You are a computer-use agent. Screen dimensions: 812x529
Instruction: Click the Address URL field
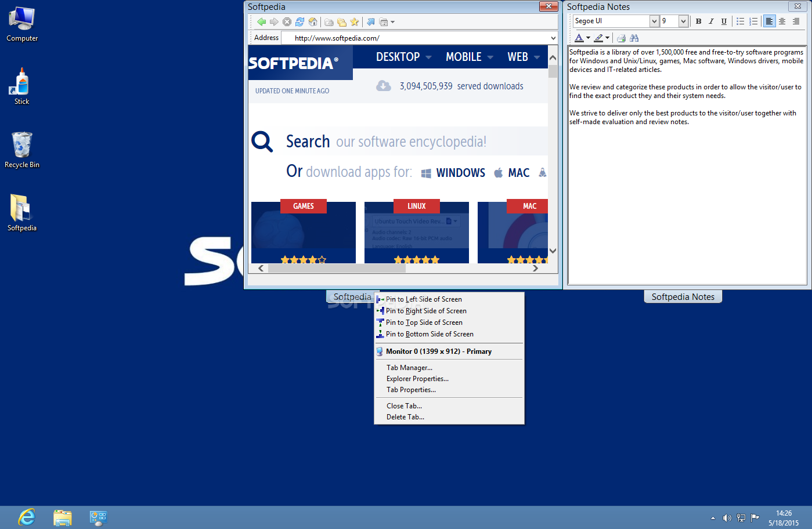(419, 38)
